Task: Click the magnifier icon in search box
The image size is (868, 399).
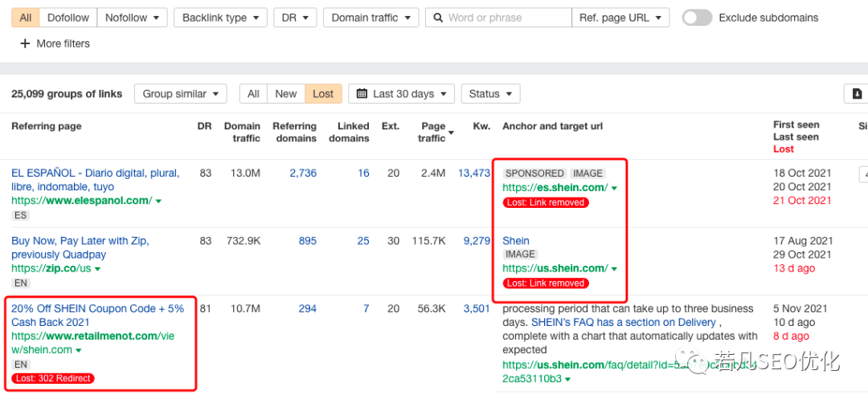Action: point(438,18)
